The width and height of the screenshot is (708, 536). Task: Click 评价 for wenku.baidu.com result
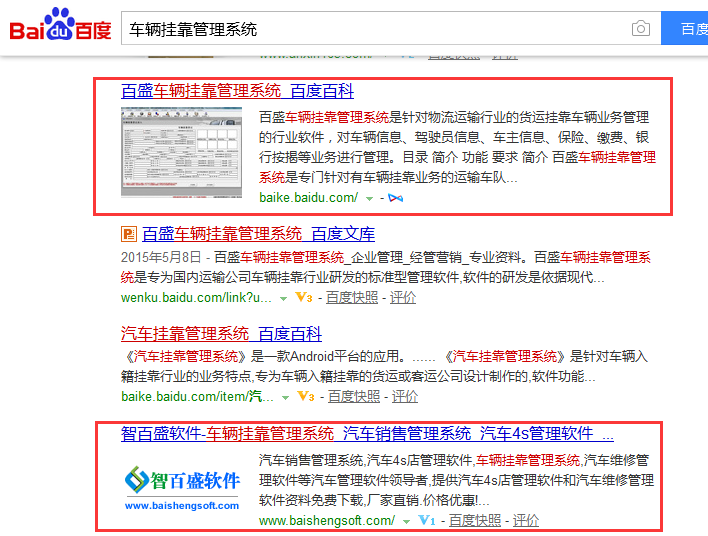tap(403, 298)
